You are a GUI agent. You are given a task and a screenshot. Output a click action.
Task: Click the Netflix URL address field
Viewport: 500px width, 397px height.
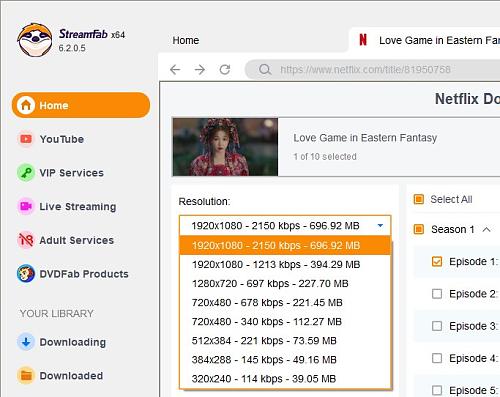[373, 69]
